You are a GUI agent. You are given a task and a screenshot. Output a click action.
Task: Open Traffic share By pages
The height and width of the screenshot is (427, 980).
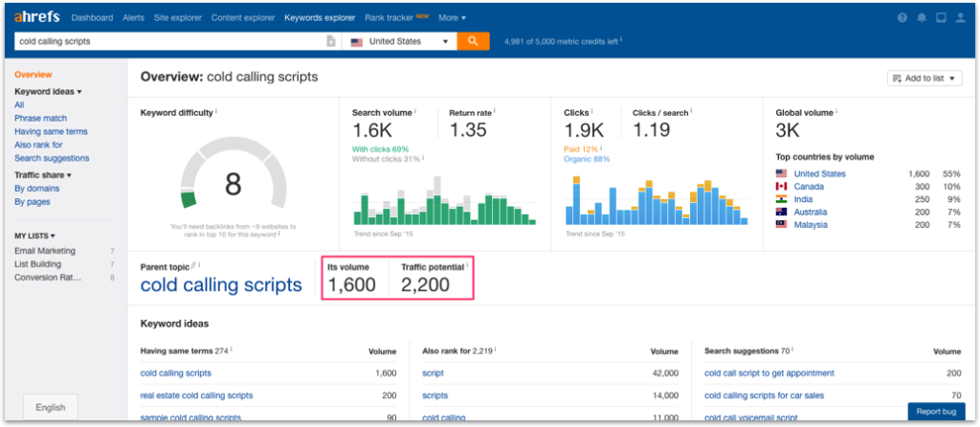pos(33,202)
